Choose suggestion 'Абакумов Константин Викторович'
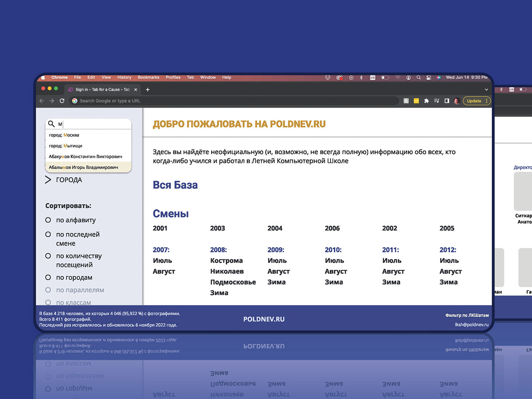Screen dimensions: 532x399 [x=88, y=157]
